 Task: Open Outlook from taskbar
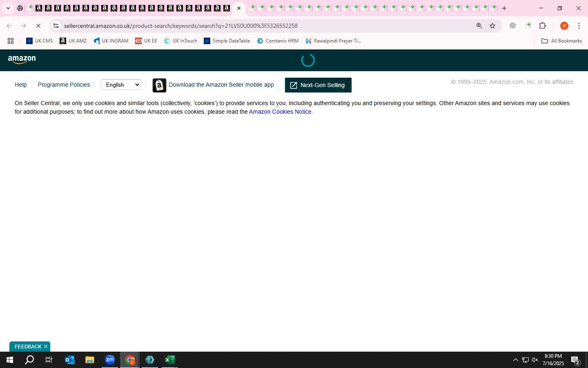[x=70, y=360]
